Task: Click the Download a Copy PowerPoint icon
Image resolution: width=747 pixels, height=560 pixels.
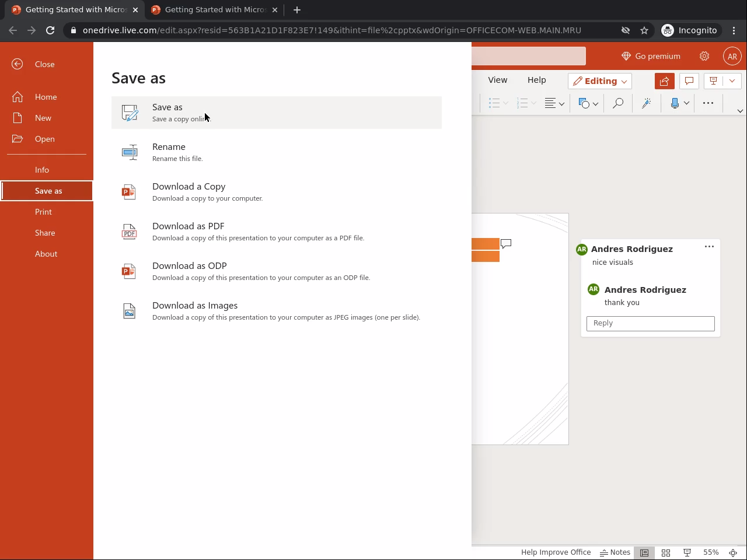Action: pos(129,192)
